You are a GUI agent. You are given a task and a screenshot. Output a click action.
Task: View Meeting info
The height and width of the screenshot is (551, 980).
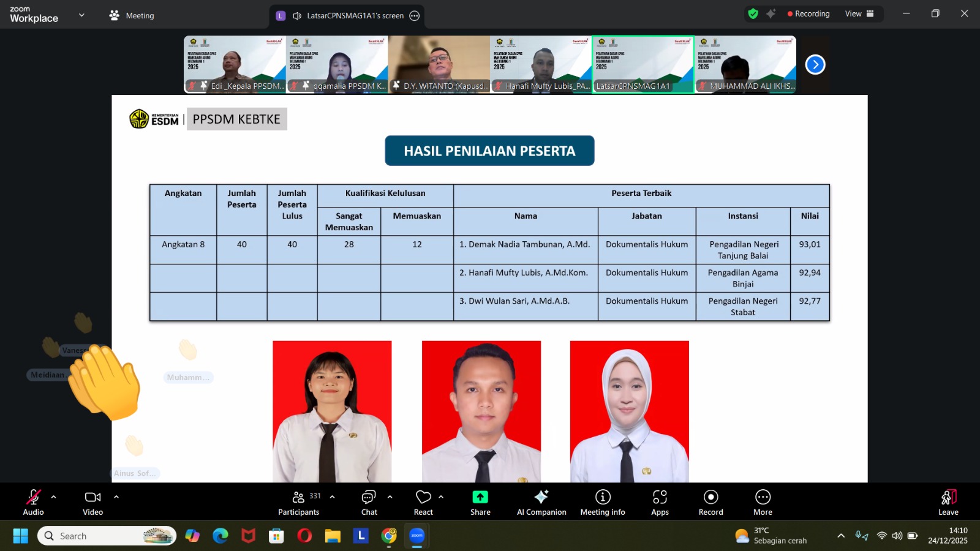[x=603, y=502]
